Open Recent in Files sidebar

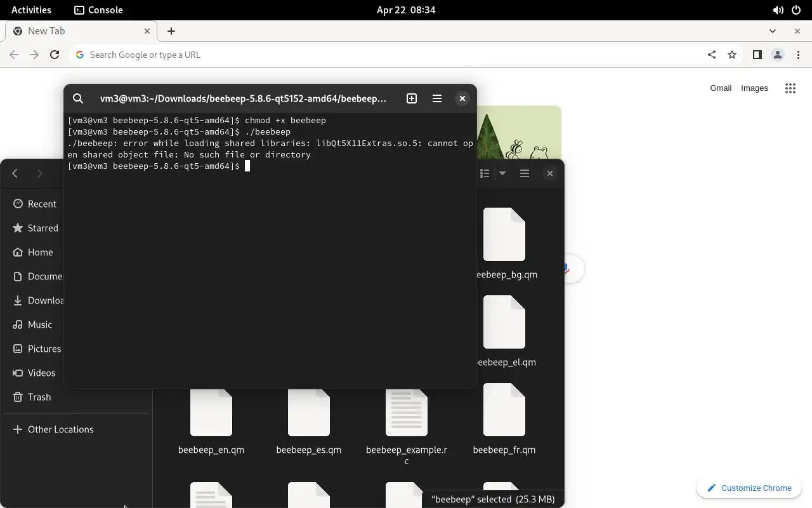[34, 204]
